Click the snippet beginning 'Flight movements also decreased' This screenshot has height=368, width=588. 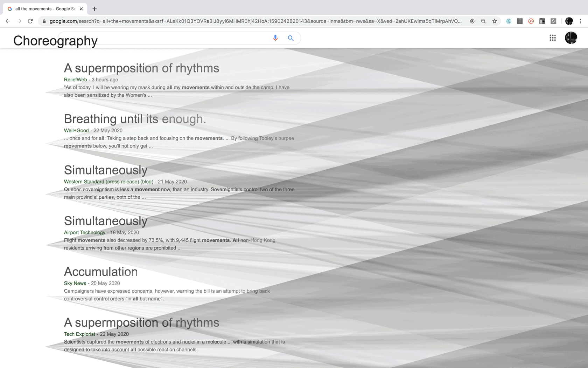coord(170,244)
